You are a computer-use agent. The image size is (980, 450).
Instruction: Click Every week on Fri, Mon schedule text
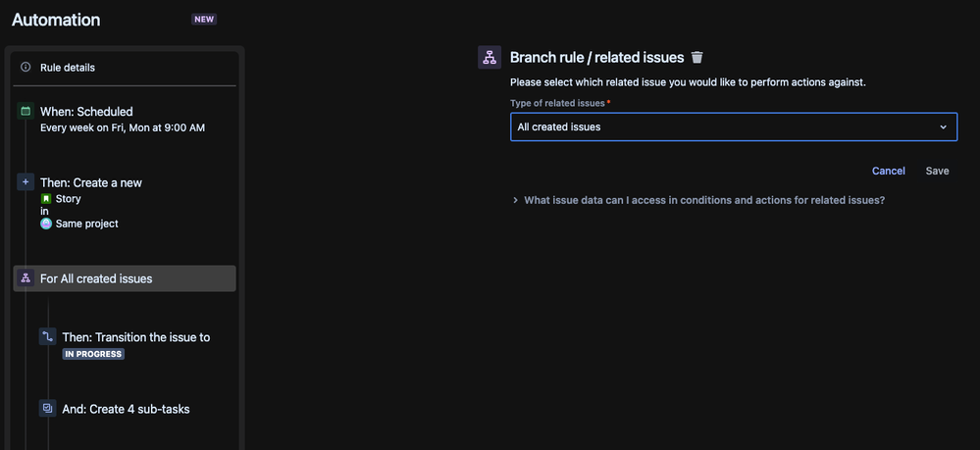click(123, 127)
